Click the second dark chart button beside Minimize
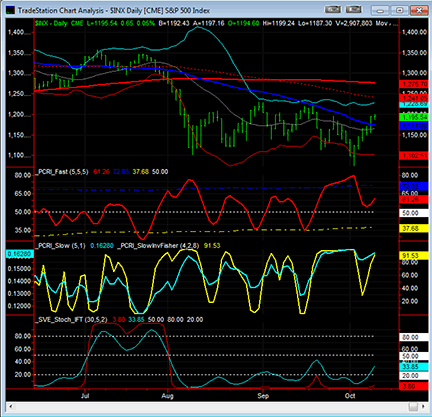432x417 pixels. (x=354, y=10)
